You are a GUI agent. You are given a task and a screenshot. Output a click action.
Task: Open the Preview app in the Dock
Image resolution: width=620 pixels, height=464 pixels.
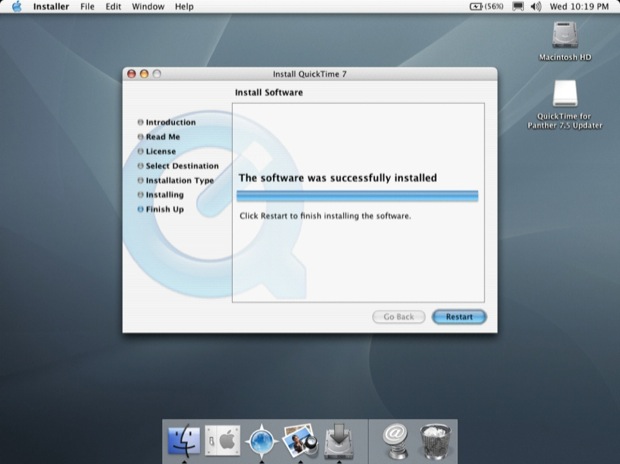[x=300, y=440]
